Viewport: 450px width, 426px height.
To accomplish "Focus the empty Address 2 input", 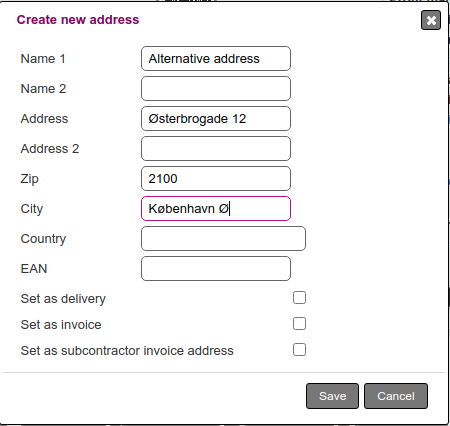I will [216, 149].
